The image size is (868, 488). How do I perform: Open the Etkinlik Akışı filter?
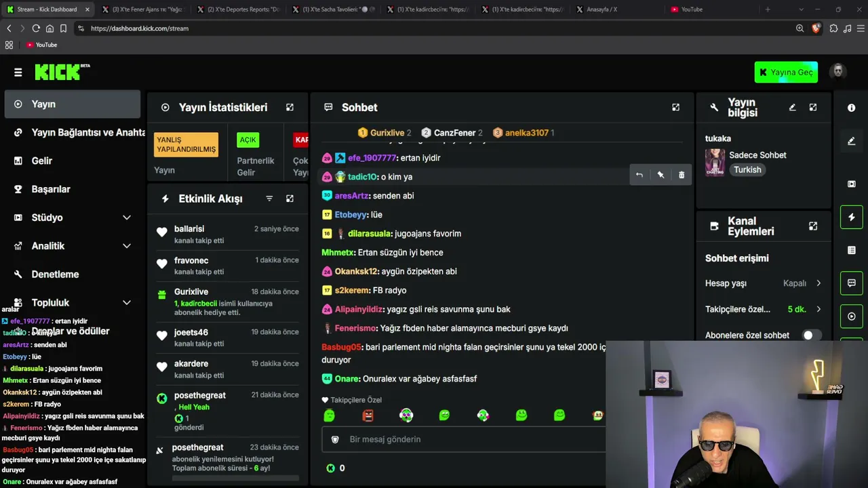click(269, 199)
